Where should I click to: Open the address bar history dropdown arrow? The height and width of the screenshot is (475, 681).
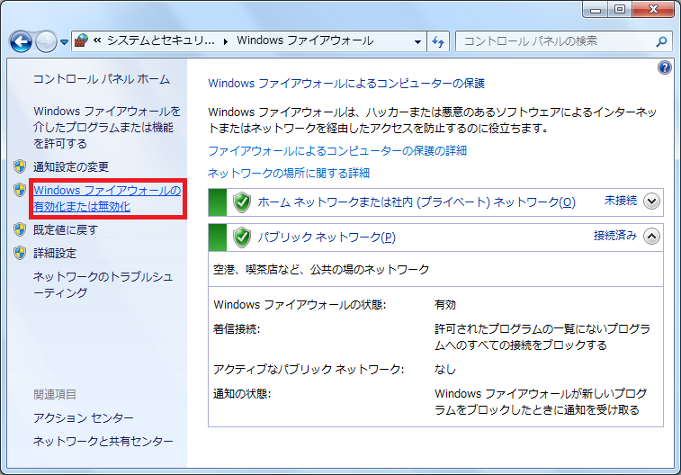pyautogui.click(x=417, y=41)
